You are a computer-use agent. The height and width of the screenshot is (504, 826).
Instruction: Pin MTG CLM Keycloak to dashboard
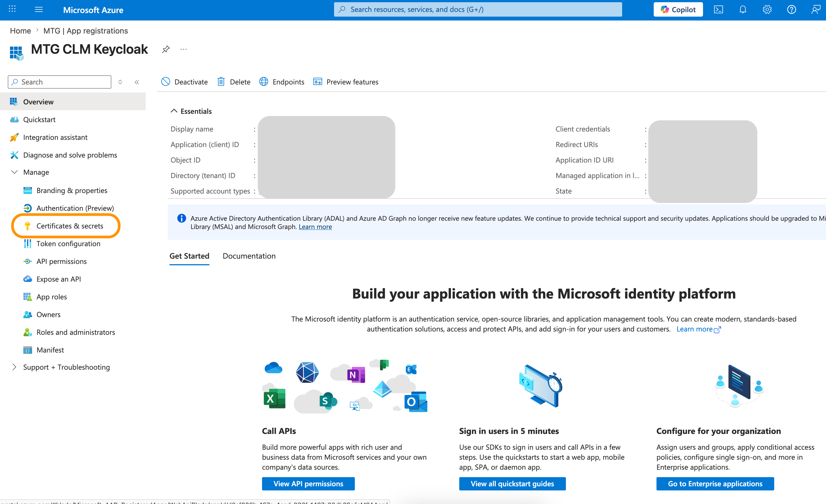(x=166, y=50)
